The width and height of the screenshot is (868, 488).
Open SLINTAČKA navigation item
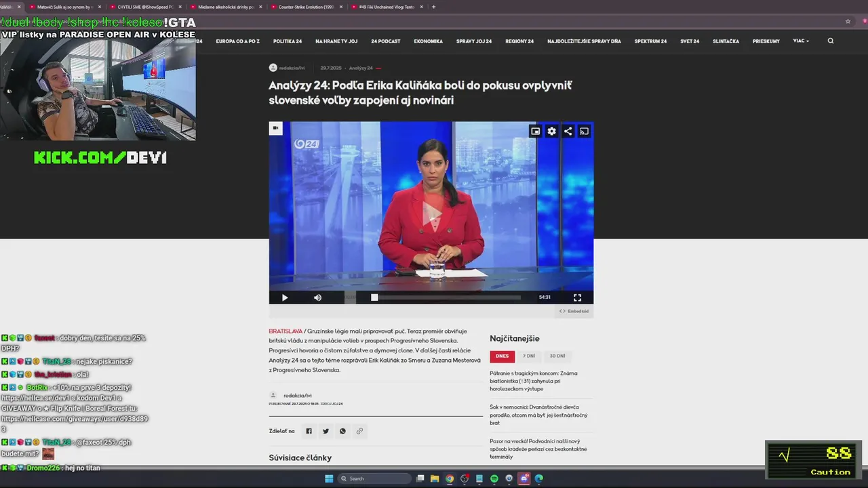pos(726,41)
